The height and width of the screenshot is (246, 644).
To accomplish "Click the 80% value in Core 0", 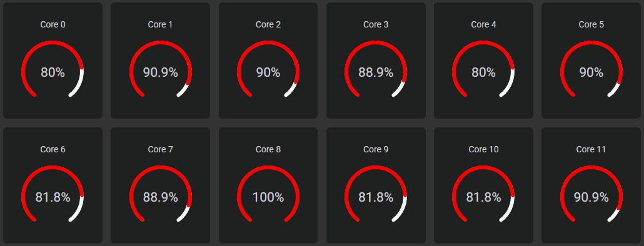I will click(x=53, y=72).
